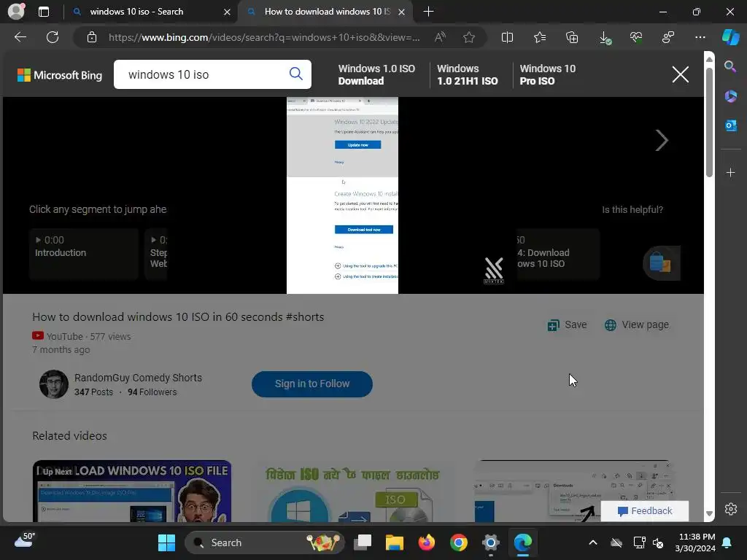Image resolution: width=747 pixels, height=560 pixels.
Task: Select 'Windows 1.0 ISO Download' suggestion
Action: coord(376,75)
